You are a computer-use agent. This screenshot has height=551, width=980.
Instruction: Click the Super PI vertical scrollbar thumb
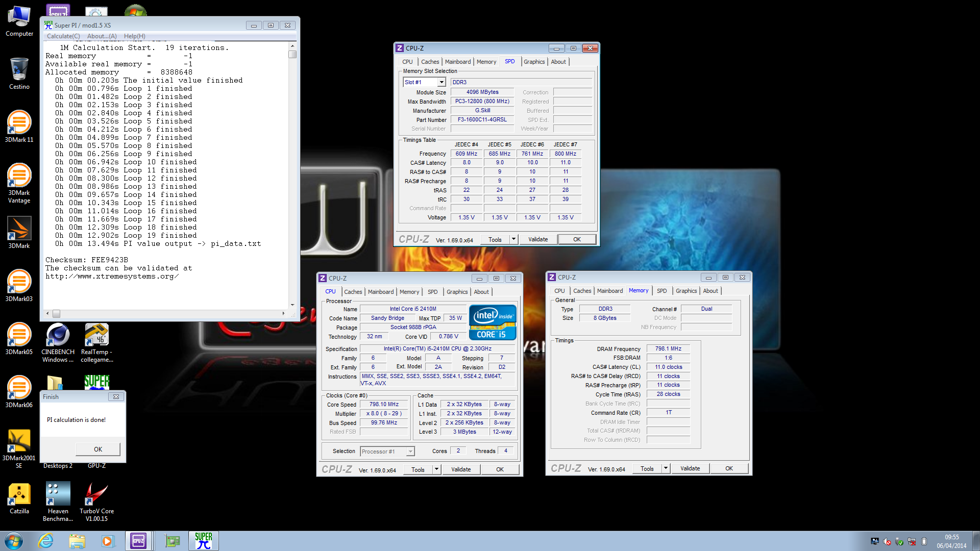pos(292,54)
